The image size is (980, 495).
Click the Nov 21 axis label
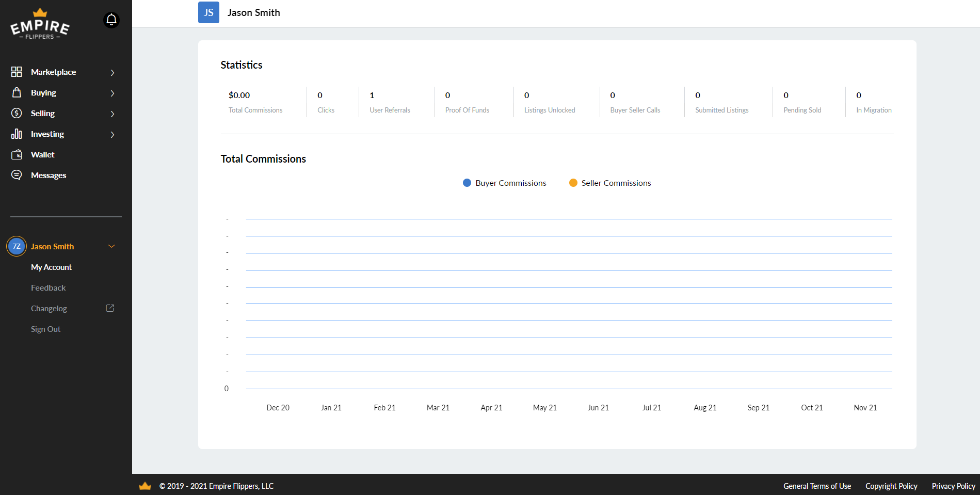pyautogui.click(x=865, y=408)
